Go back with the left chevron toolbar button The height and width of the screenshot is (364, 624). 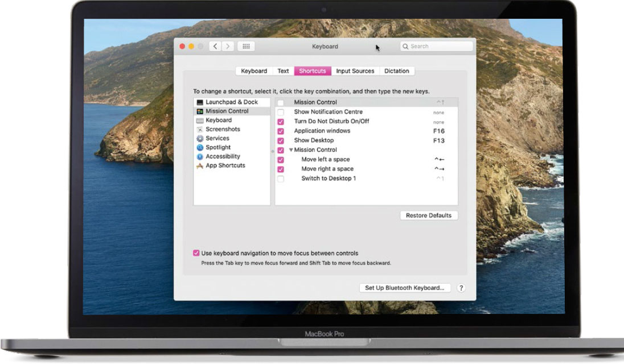pos(215,47)
